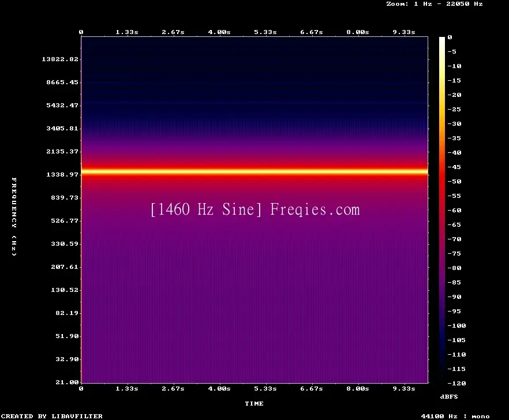
Task: Click the CREATED BY LIBAVFILTER text
Action: click(52, 416)
